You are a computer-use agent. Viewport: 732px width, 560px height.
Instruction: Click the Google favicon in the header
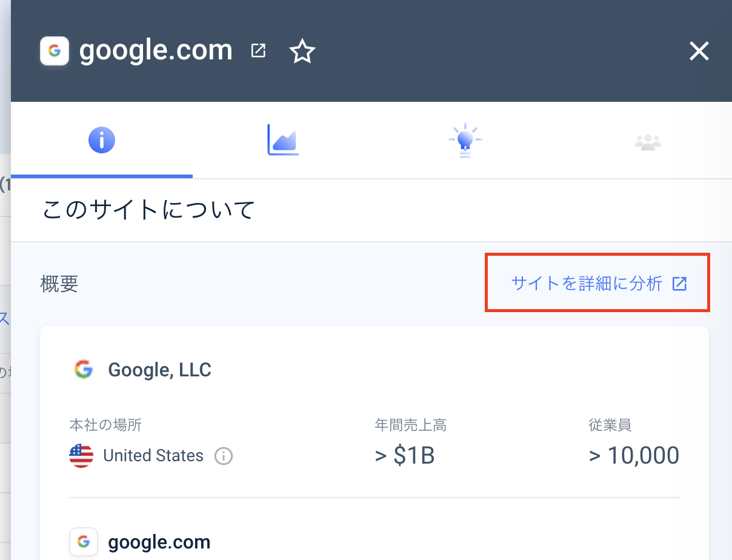(x=55, y=51)
